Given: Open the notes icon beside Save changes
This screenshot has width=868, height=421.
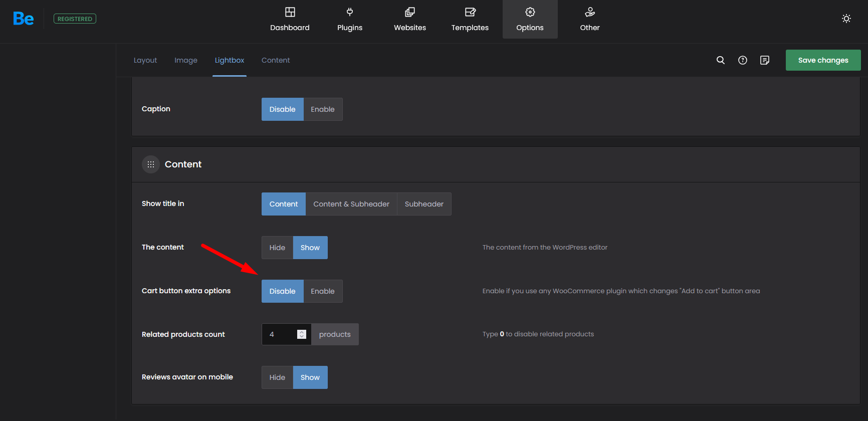Looking at the screenshot, I should [765, 60].
